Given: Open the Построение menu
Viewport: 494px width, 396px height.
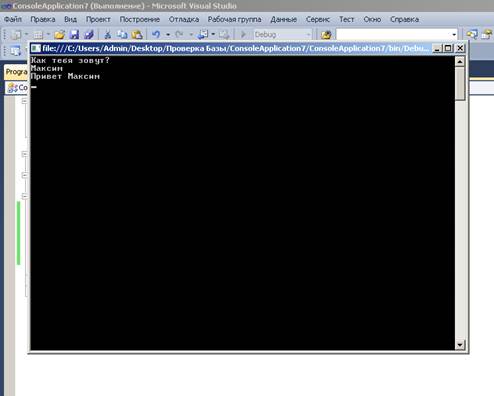Looking at the screenshot, I should pos(140,19).
